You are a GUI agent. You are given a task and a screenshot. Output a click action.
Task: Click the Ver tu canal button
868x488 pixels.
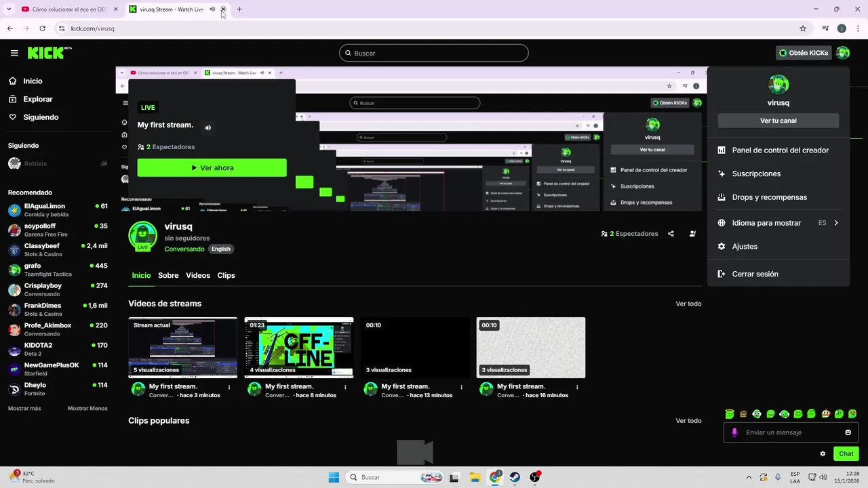point(778,121)
